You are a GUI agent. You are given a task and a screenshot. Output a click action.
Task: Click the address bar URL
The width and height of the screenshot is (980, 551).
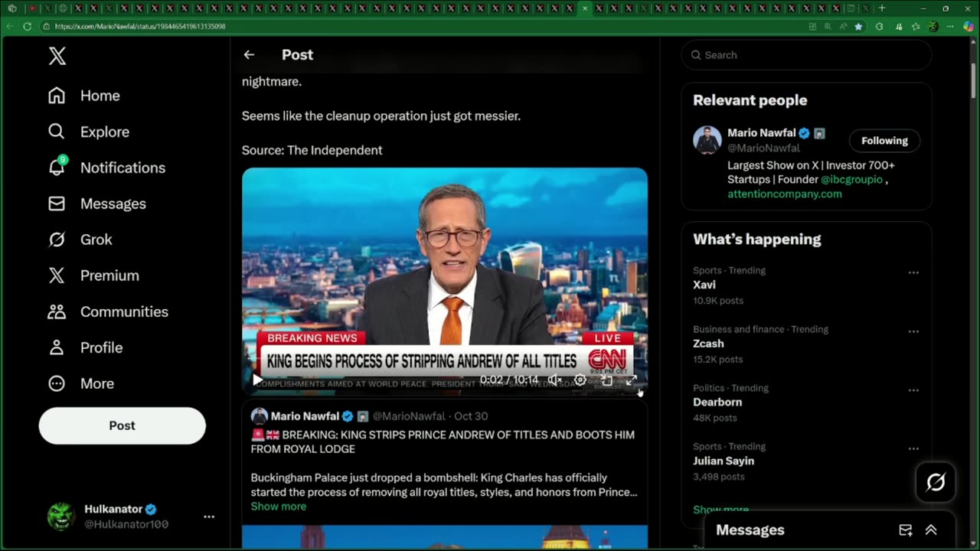[140, 26]
